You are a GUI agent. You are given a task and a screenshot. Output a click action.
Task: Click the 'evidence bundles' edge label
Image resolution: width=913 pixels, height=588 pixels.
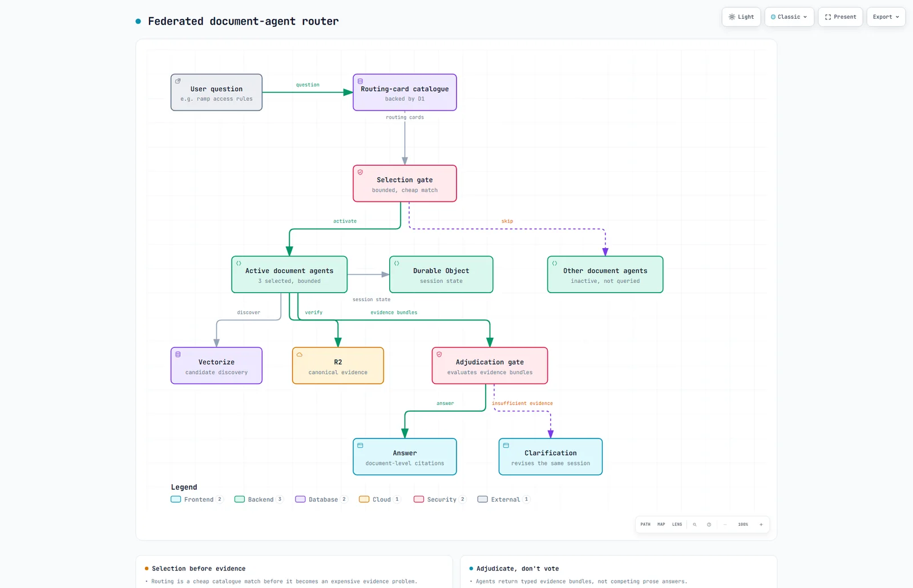click(394, 313)
